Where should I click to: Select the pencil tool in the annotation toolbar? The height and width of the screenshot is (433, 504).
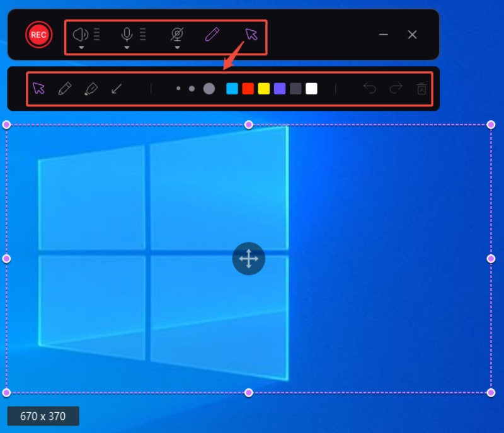65,89
